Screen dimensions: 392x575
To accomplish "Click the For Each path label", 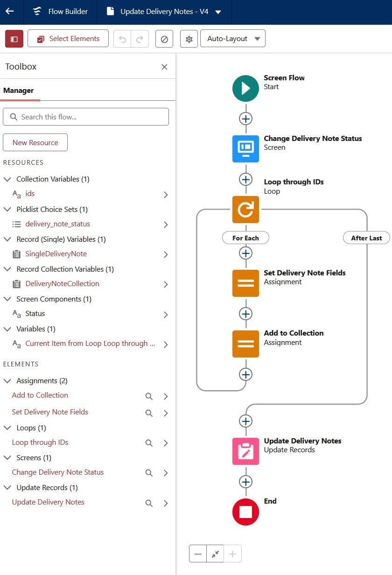I will click(x=245, y=238).
